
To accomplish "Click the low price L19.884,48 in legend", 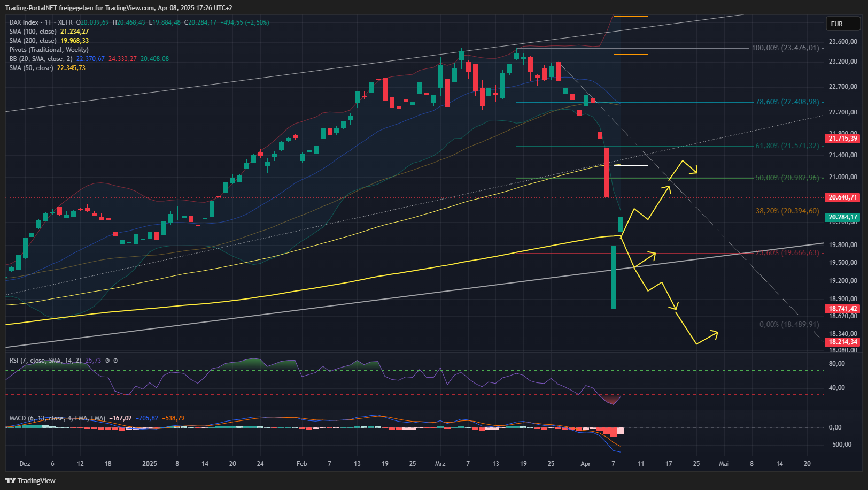I will (165, 22).
